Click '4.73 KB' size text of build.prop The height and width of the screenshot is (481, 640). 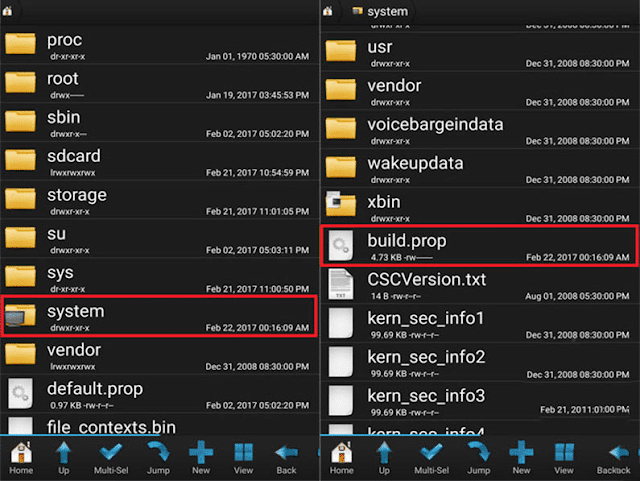(386, 257)
